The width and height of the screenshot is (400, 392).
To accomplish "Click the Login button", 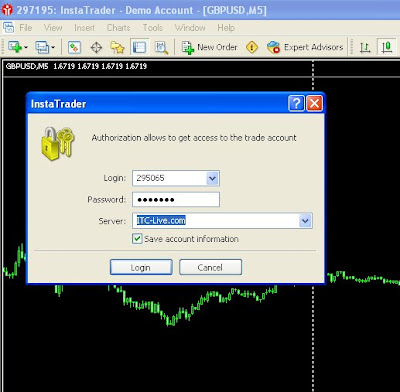I will click(141, 267).
